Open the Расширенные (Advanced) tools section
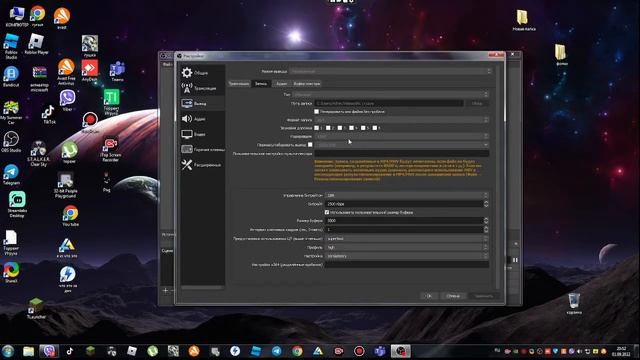Screen dimensions: 640x360 coord(202,165)
